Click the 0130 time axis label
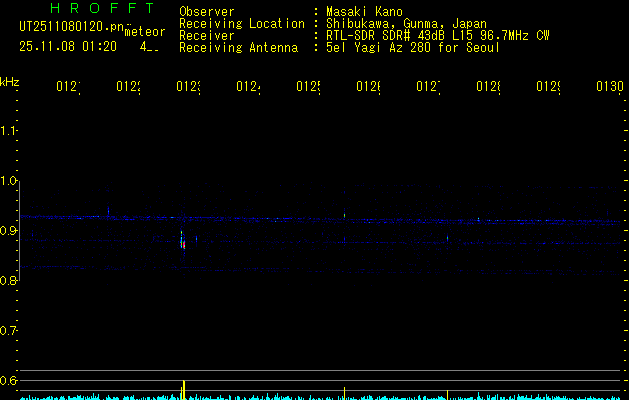Viewport: 629px width, 400px height. coord(609,87)
